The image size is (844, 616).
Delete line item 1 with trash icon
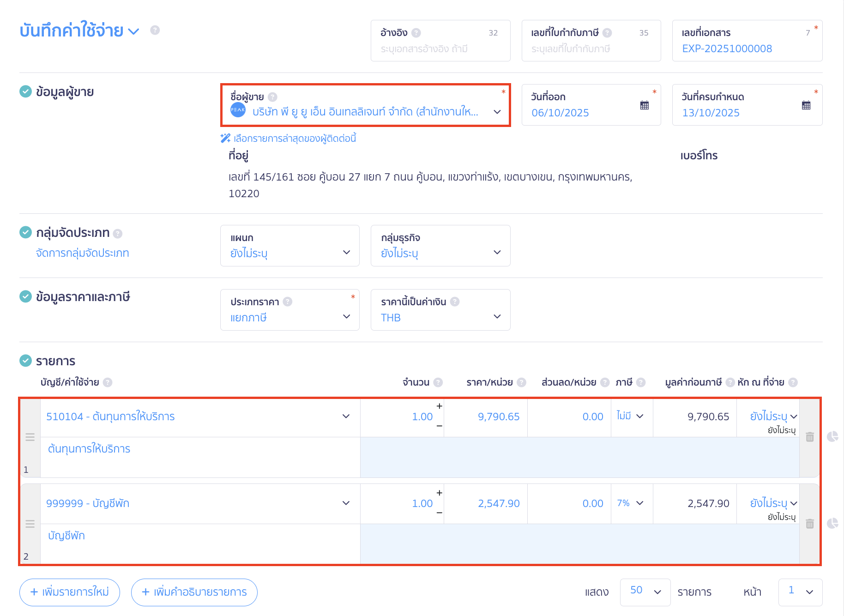point(809,437)
